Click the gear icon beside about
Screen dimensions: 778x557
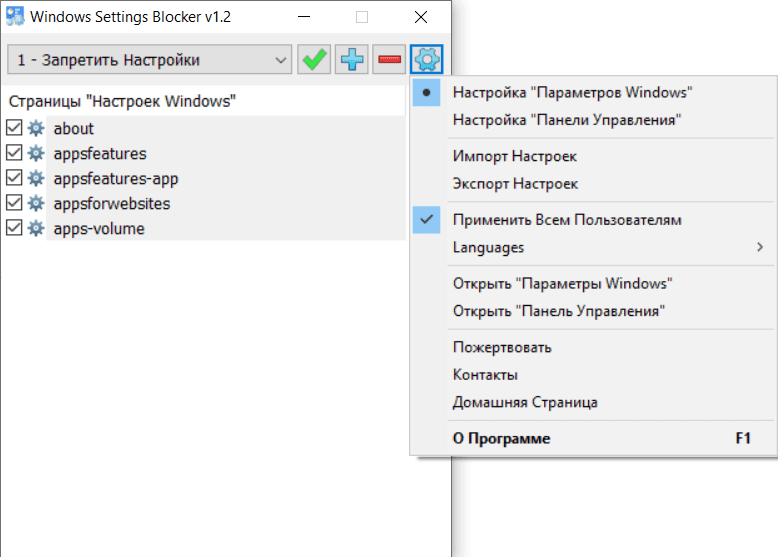tap(36, 128)
